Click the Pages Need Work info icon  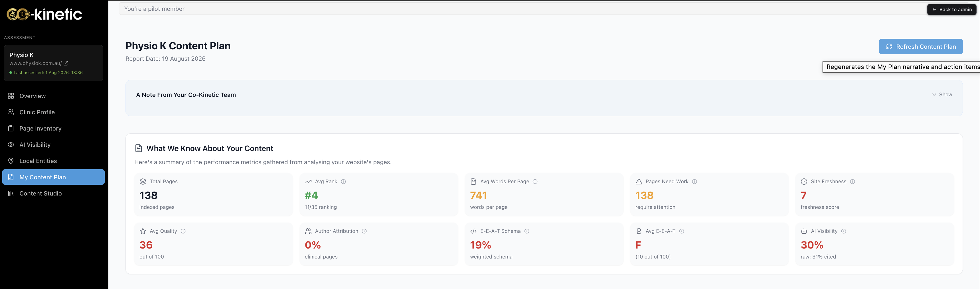[x=695, y=182]
